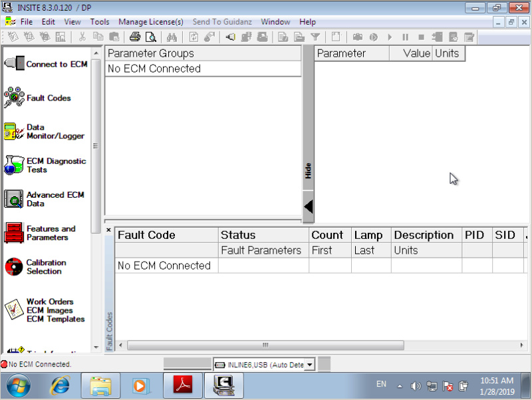This screenshot has width=532, height=400.
Task: Open the Connect to ECM sidebar icon
Action: coord(14,63)
